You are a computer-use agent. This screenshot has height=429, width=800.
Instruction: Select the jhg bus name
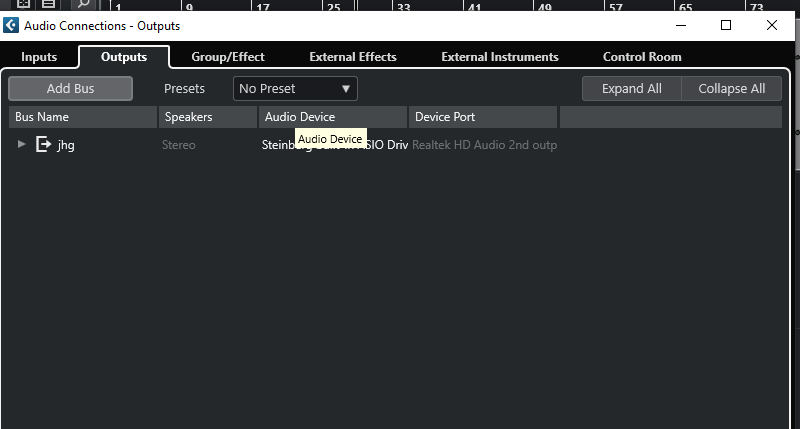click(66, 145)
